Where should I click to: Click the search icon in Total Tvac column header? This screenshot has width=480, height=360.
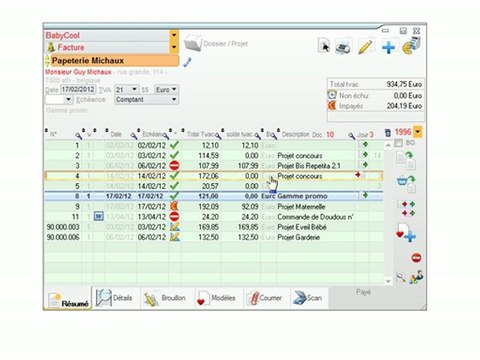click(x=218, y=135)
